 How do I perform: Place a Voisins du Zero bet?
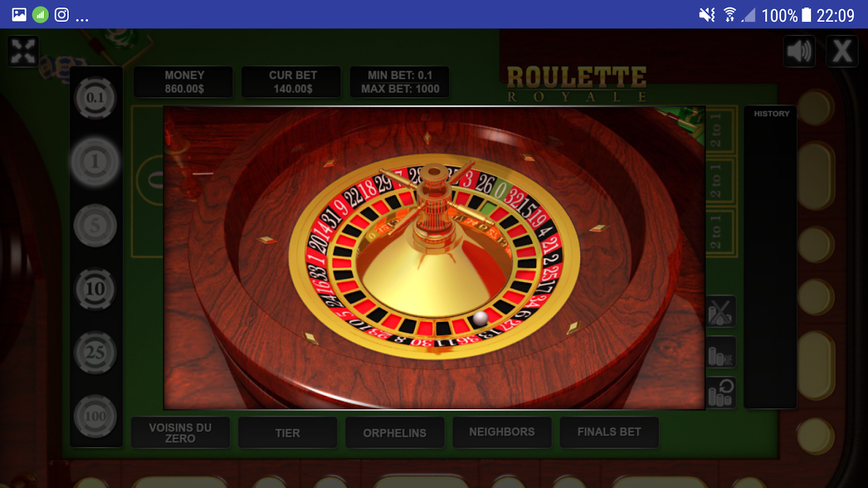(x=180, y=432)
